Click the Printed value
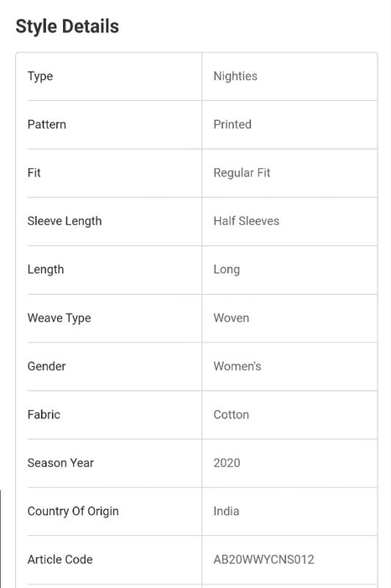 [232, 124]
